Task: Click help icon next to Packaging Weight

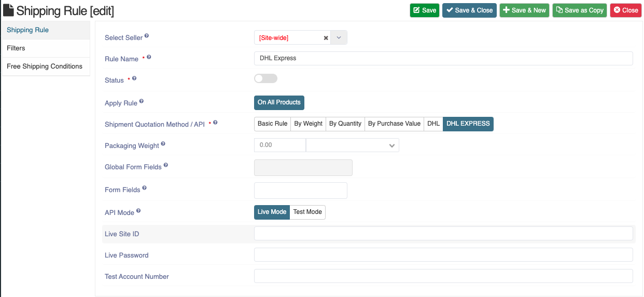Action: [x=163, y=144]
